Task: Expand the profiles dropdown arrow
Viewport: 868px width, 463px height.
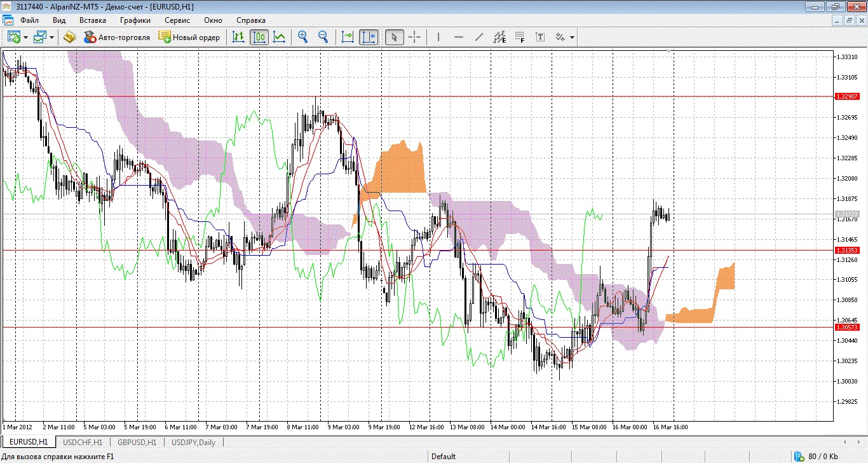Action: click(x=51, y=38)
